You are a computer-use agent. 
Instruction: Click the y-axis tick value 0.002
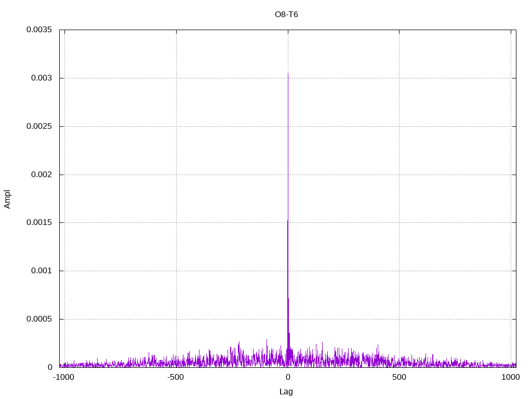(42, 175)
